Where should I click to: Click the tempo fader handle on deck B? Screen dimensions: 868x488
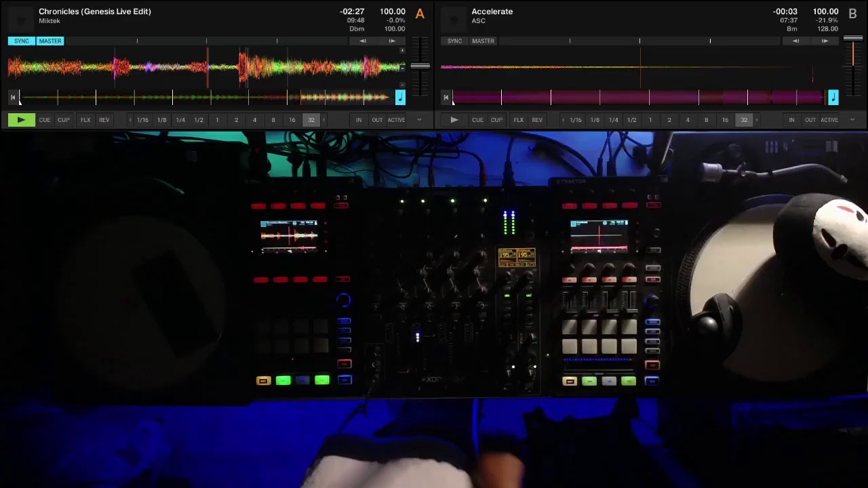(x=853, y=39)
